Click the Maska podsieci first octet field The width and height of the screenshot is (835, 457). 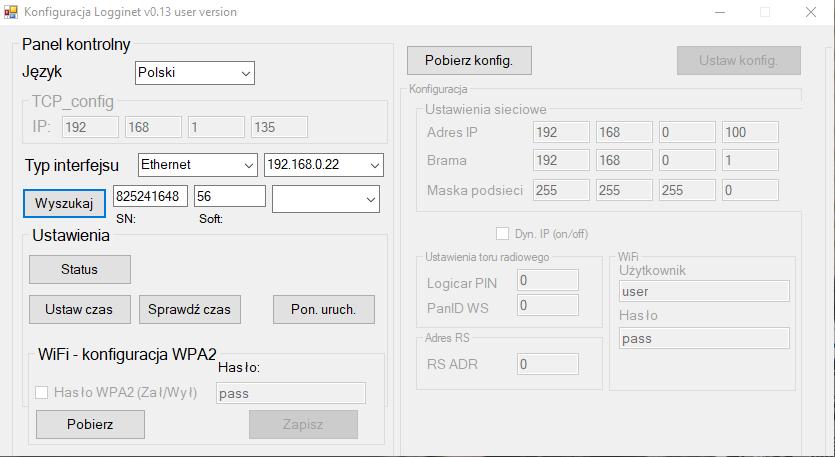coord(561,190)
